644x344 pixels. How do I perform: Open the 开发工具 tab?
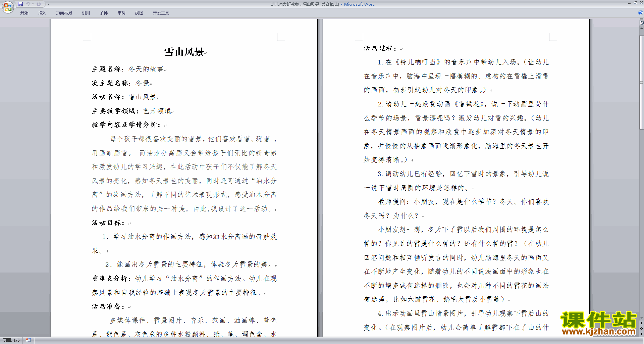(x=161, y=13)
